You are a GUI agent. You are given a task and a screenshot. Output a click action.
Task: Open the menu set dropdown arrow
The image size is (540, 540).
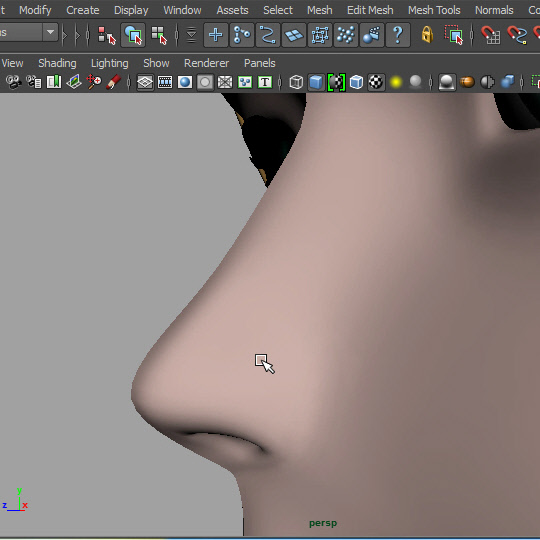[x=50, y=32]
